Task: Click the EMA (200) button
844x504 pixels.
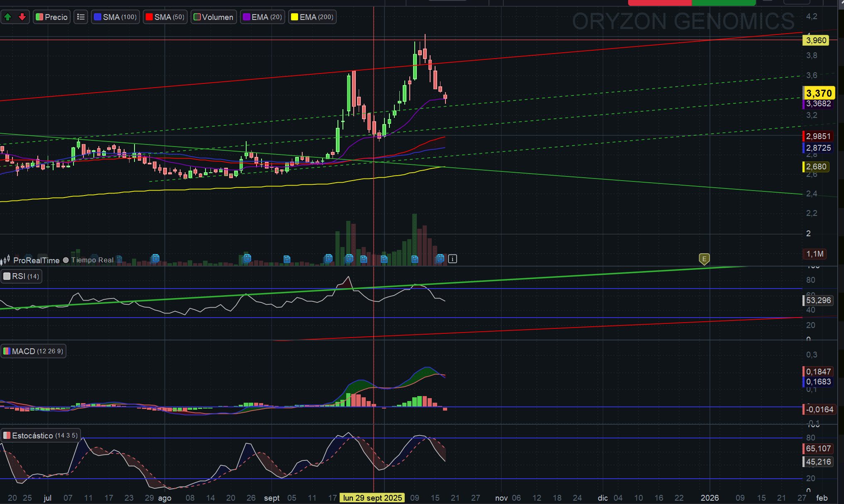Action: tap(313, 17)
